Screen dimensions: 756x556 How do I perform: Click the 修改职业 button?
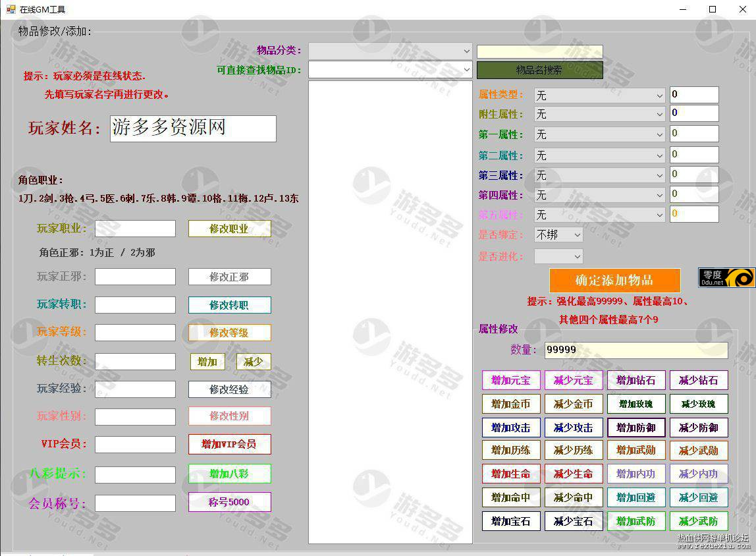229,229
